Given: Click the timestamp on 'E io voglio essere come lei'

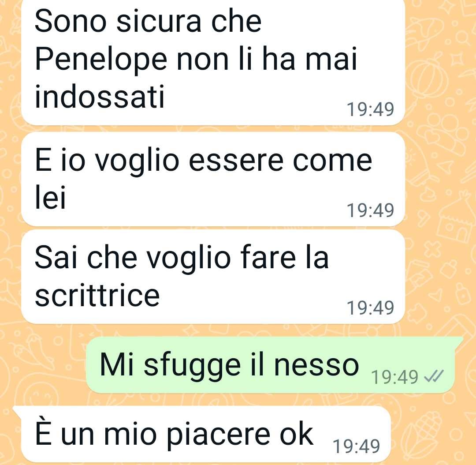Looking at the screenshot, I should tap(370, 210).
